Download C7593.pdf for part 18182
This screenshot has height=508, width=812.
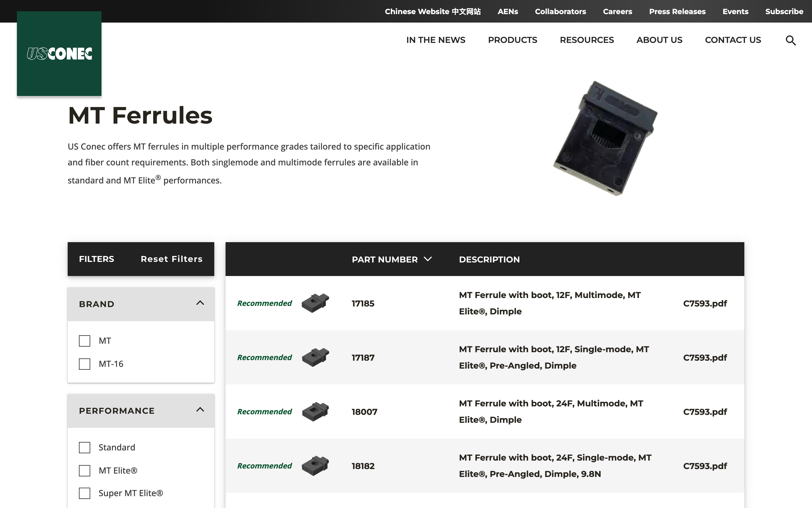tap(705, 466)
